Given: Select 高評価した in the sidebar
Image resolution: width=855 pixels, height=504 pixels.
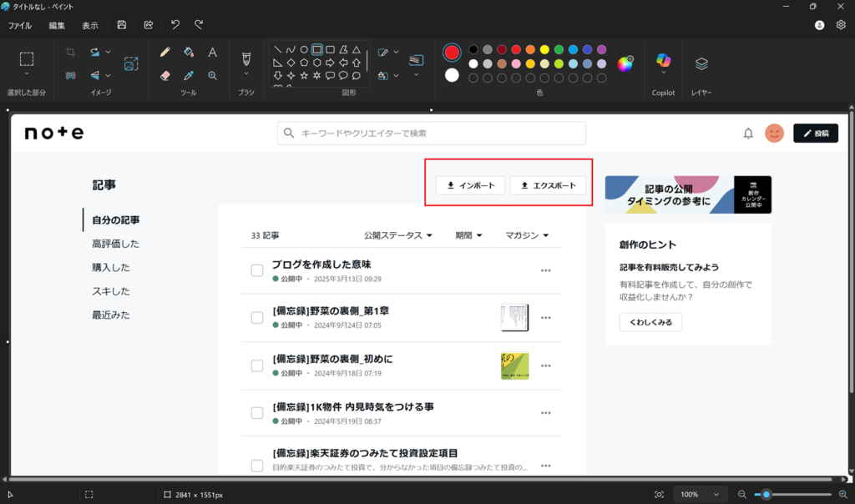Looking at the screenshot, I should pos(115,244).
